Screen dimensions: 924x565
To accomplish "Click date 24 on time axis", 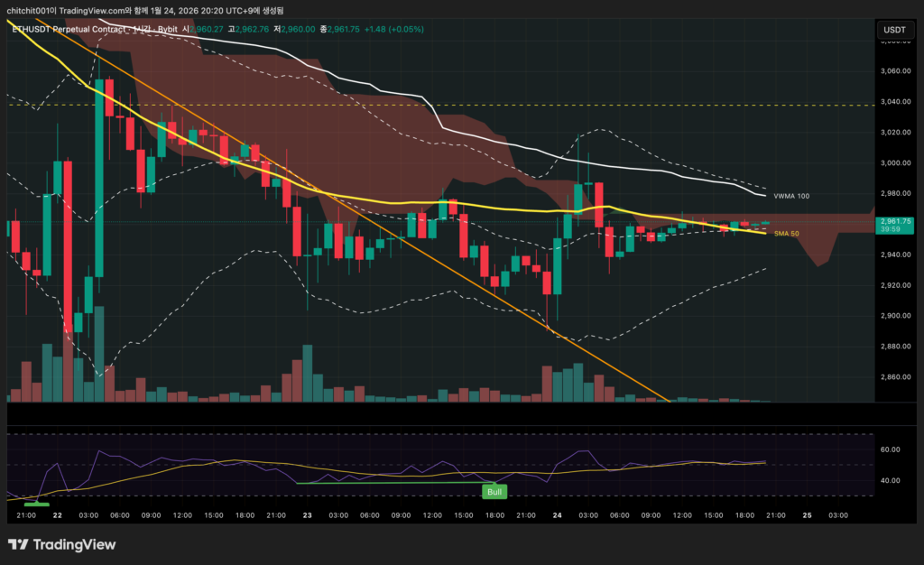I will (558, 514).
